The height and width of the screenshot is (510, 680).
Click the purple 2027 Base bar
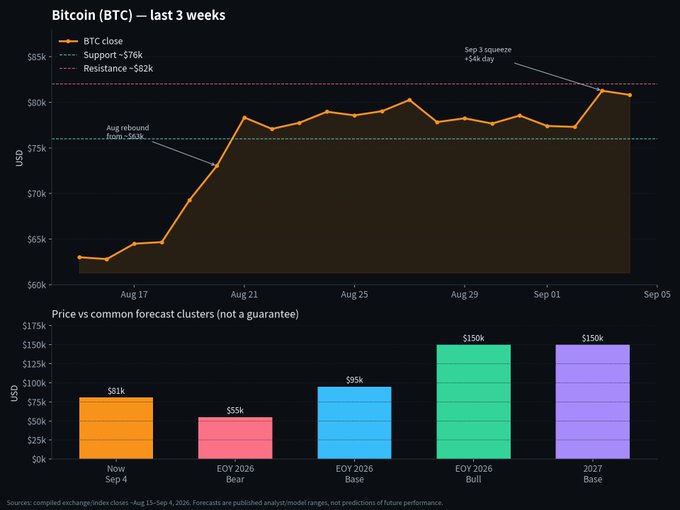[x=592, y=402]
